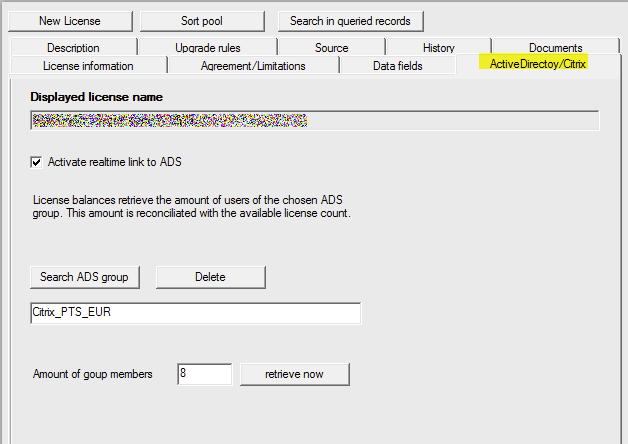Click the Displayed license name field

(x=314, y=121)
